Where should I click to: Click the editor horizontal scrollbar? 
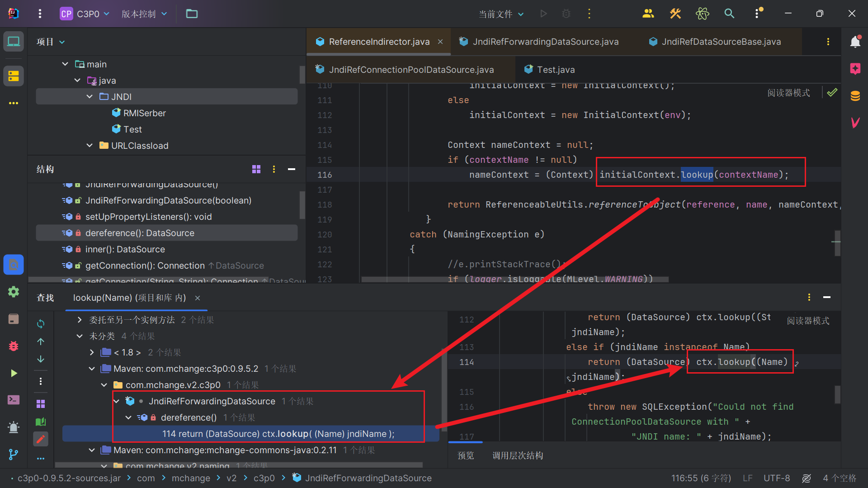click(x=514, y=280)
